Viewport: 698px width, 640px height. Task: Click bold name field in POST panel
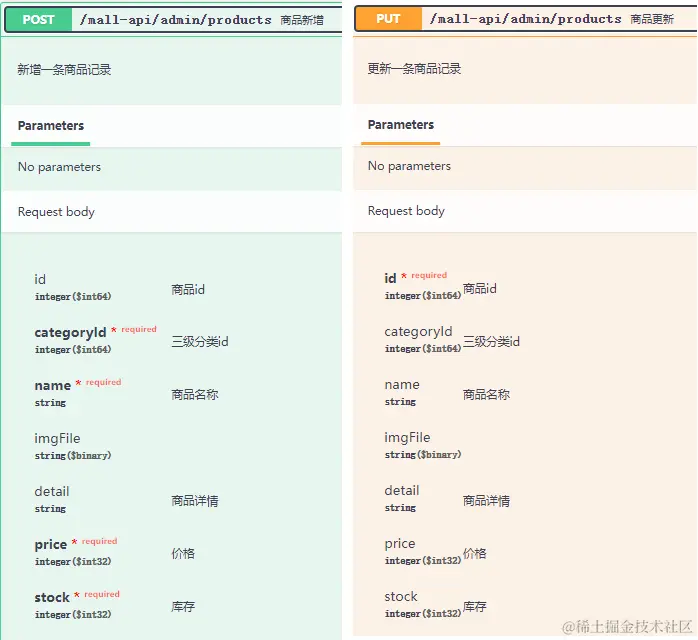tap(53, 385)
